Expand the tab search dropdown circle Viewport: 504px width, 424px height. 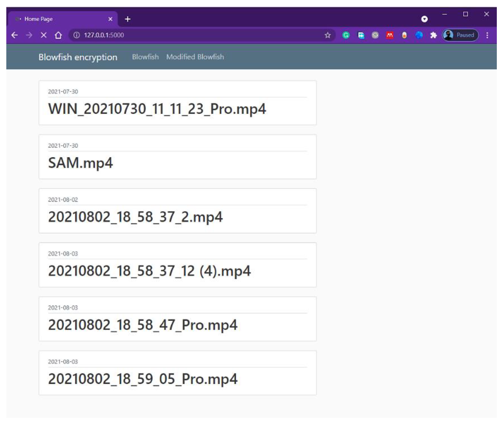click(424, 19)
